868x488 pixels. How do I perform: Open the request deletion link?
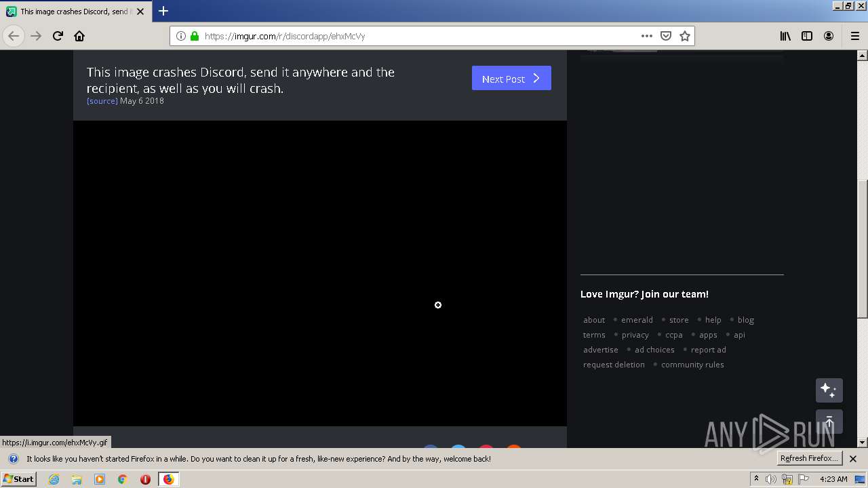[x=614, y=365]
